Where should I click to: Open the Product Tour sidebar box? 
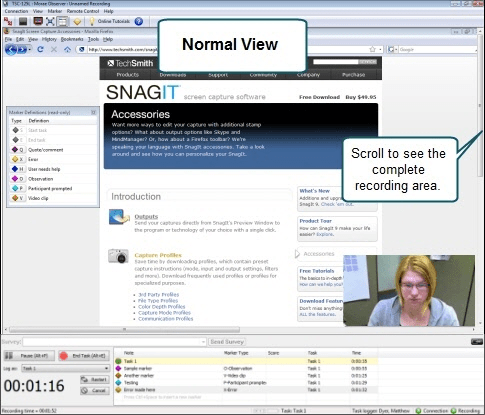337,228
